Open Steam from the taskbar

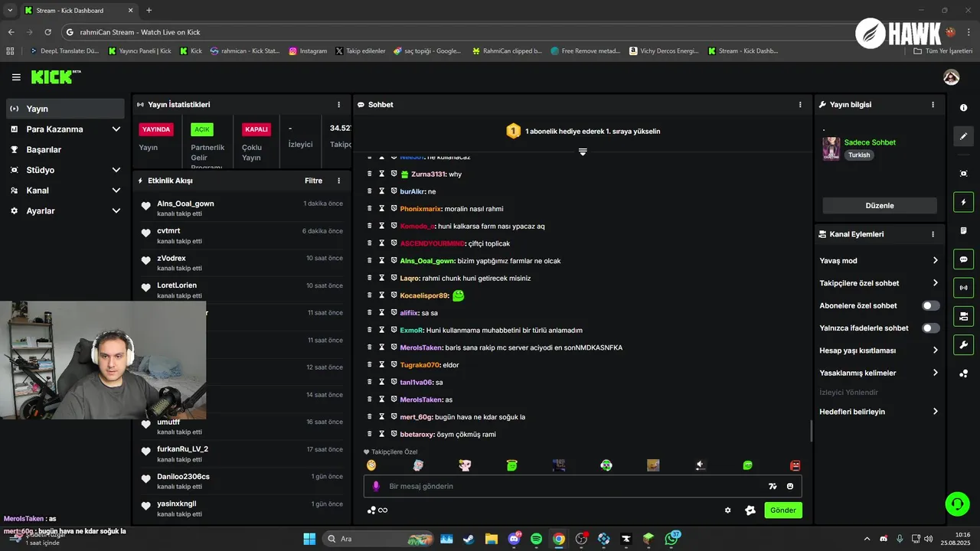tap(469, 539)
